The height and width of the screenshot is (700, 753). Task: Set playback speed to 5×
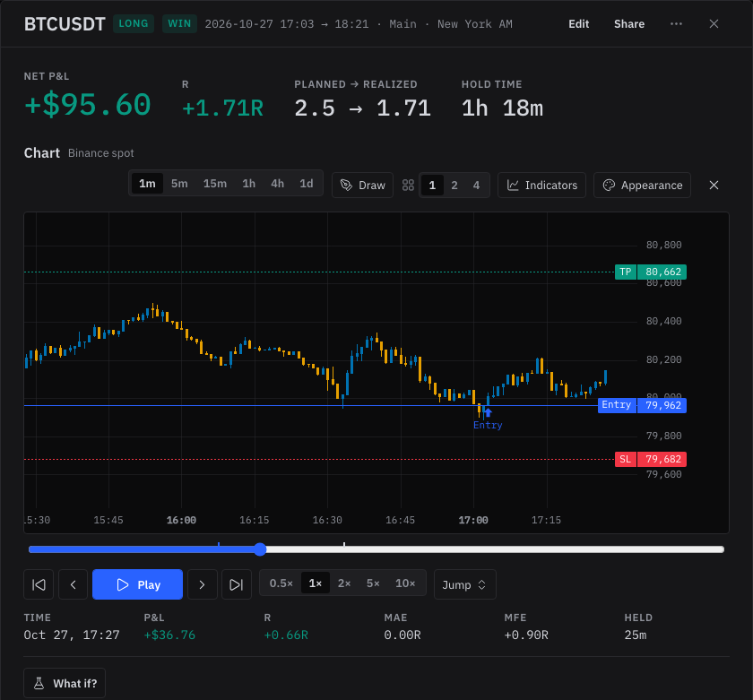(x=373, y=583)
